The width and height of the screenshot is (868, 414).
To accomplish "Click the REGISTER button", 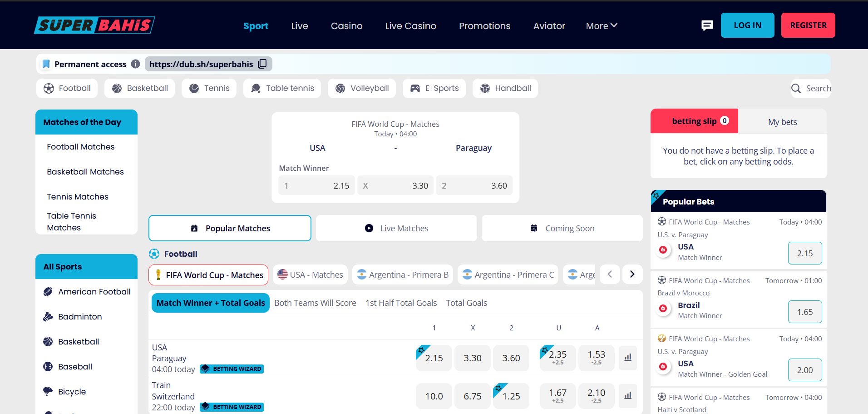I will 808,25.
